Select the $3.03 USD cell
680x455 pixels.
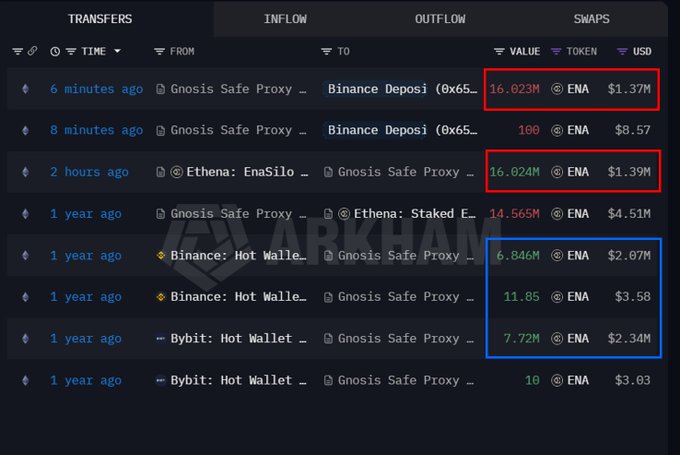[x=632, y=380]
